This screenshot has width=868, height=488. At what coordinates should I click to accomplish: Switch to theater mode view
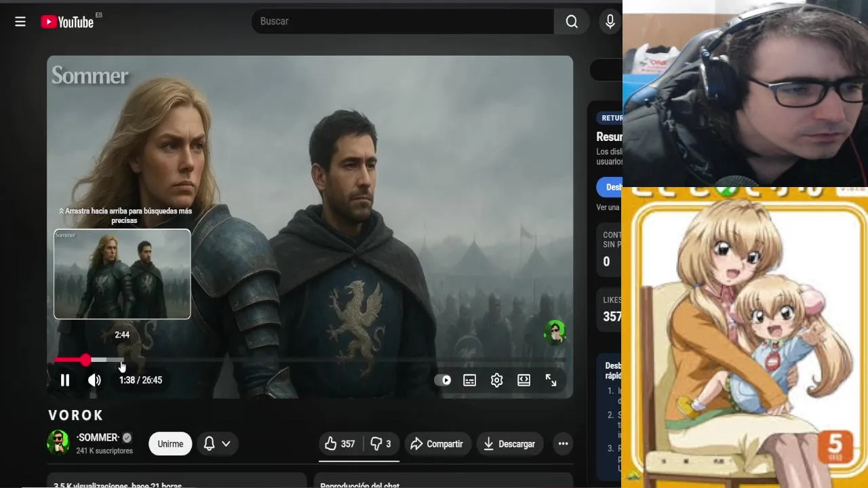[x=524, y=380]
